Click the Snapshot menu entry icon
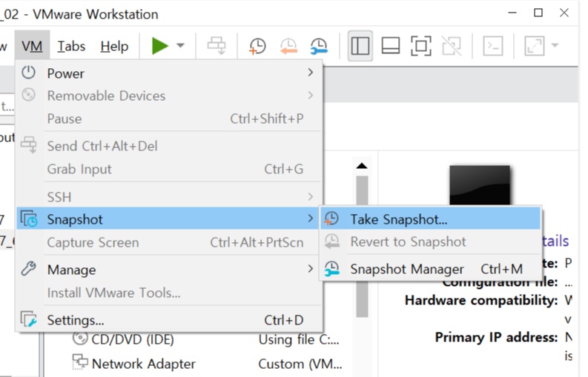Image resolution: width=588 pixels, height=377 pixels. (x=29, y=218)
